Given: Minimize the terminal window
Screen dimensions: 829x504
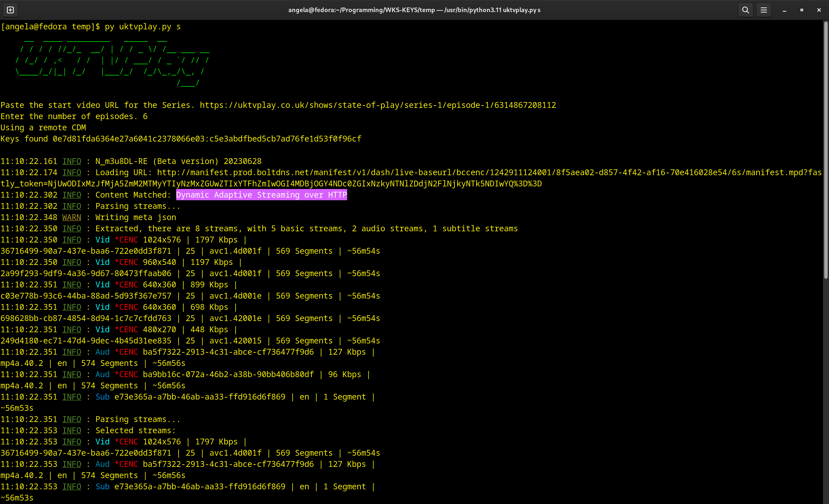Looking at the screenshot, I should (784, 10).
